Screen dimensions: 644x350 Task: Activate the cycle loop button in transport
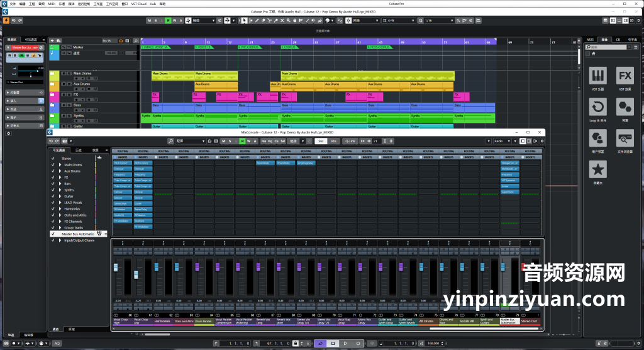pos(320,343)
